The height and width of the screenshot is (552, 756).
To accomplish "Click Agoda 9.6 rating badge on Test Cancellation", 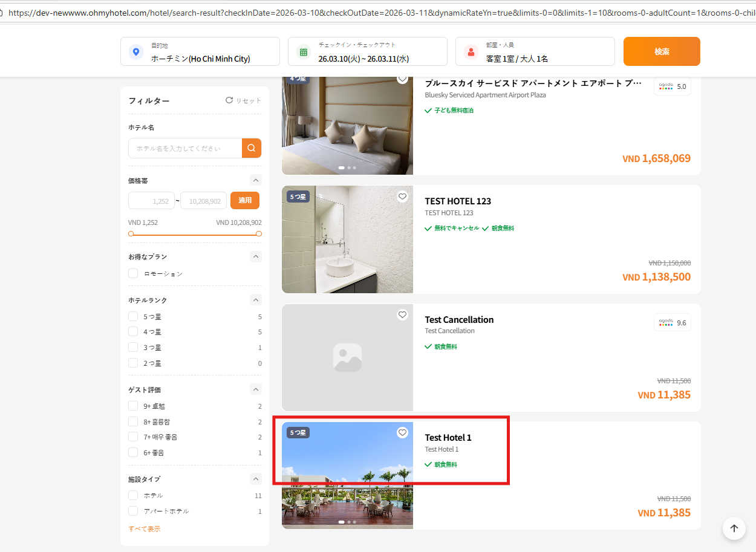I will pyautogui.click(x=673, y=322).
